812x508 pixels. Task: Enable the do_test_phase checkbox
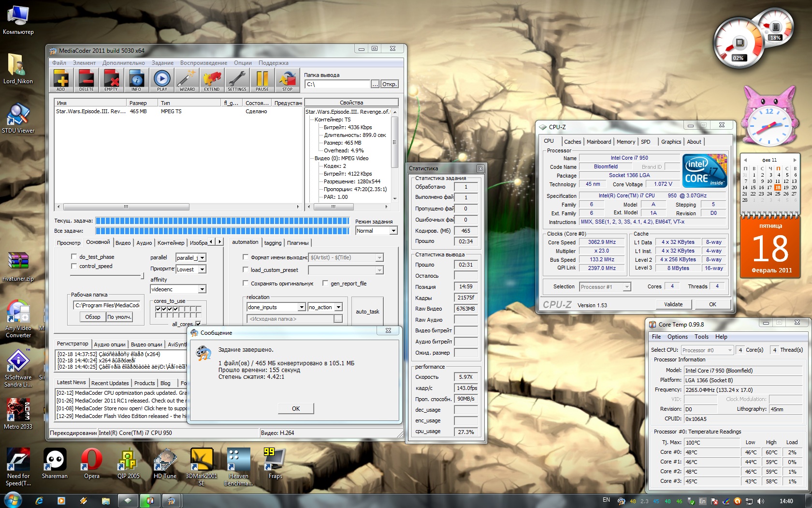tap(74, 257)
